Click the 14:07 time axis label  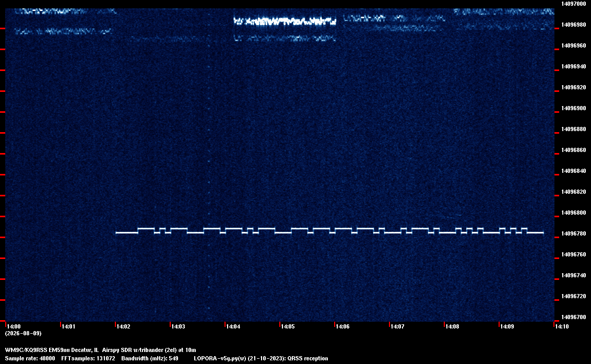(x=398, y=326)
